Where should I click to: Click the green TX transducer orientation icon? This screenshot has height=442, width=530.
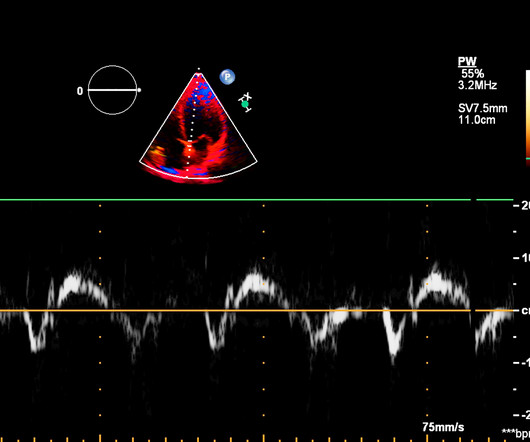point(246,102)
